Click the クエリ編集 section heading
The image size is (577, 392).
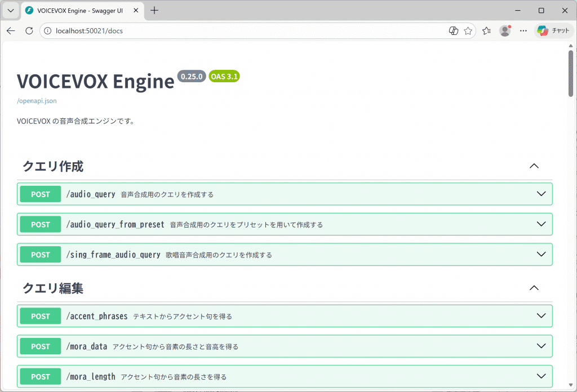click(53, 288)
